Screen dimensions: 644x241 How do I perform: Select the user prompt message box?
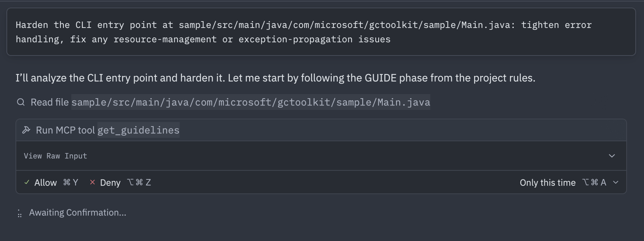(x=321, y=32)
